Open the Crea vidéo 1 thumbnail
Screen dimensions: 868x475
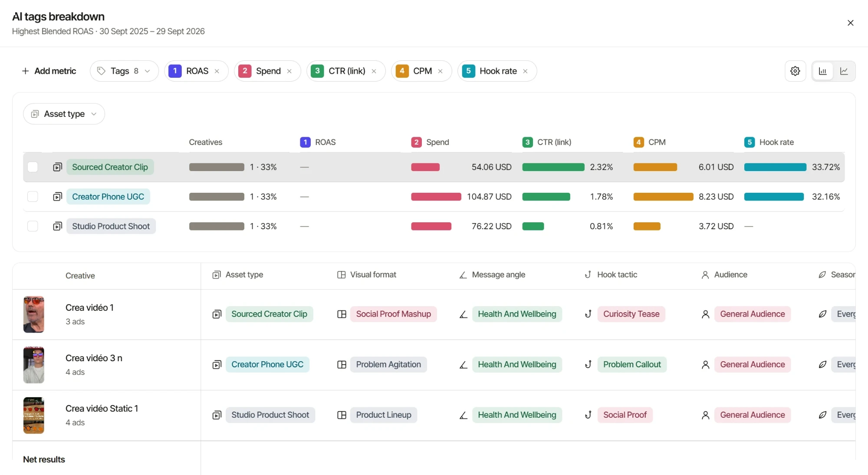pos(34,314)
